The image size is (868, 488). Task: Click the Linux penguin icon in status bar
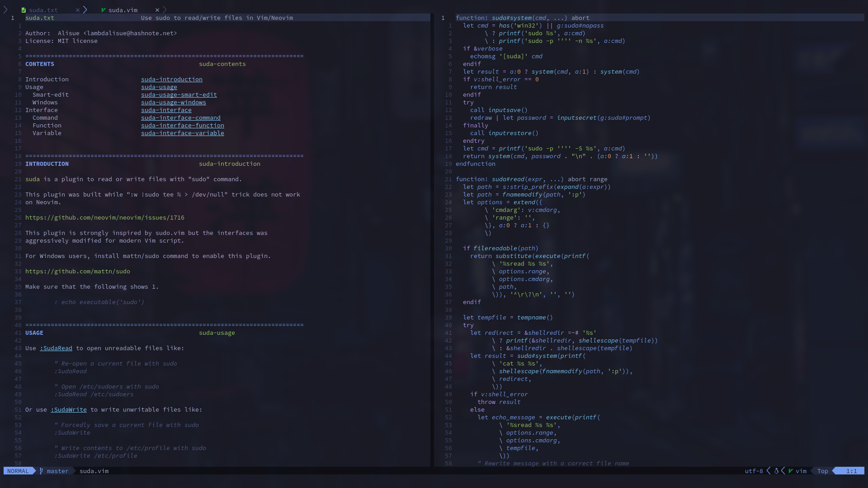click(776, 471)
